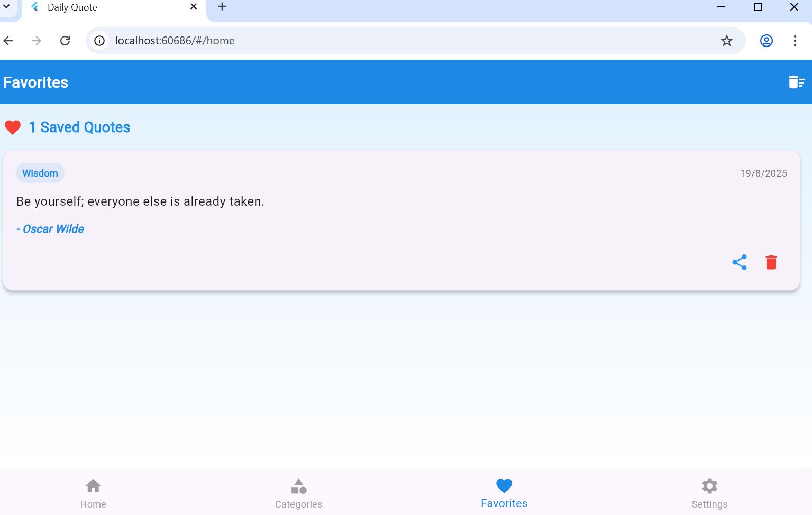
Task: Click the browser reload button
Action: 65,41
